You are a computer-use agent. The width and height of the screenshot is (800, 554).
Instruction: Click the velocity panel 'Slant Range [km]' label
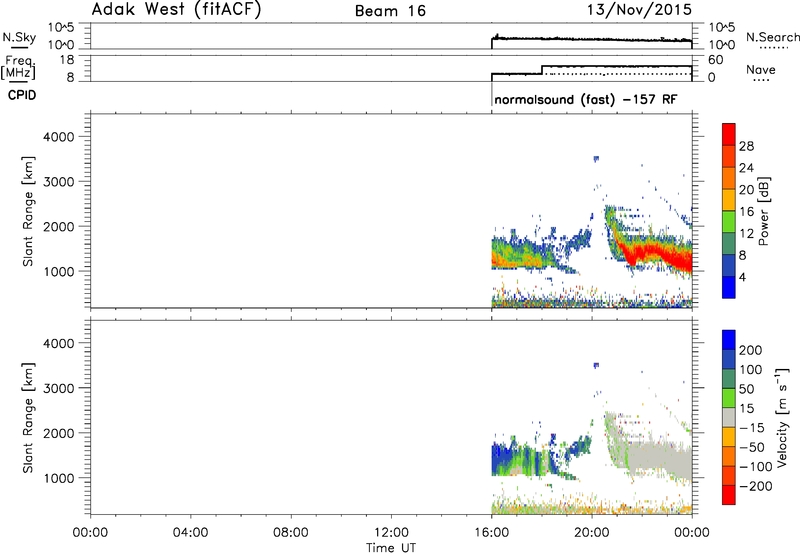(x=28, y=418)
